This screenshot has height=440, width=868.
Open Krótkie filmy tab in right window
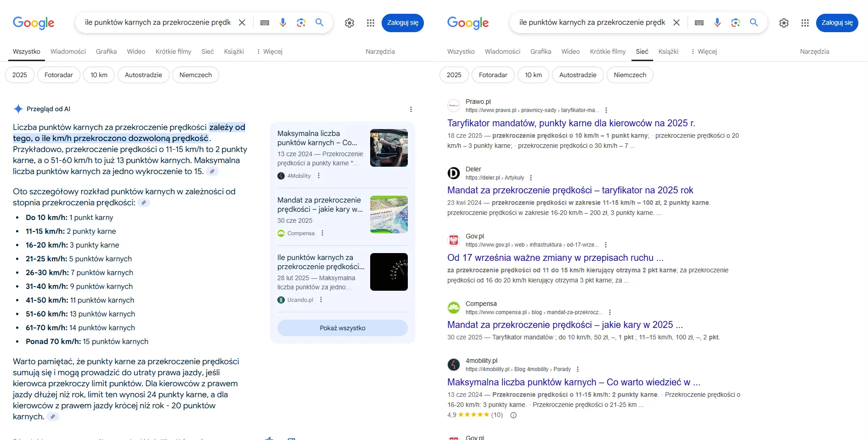608,51
